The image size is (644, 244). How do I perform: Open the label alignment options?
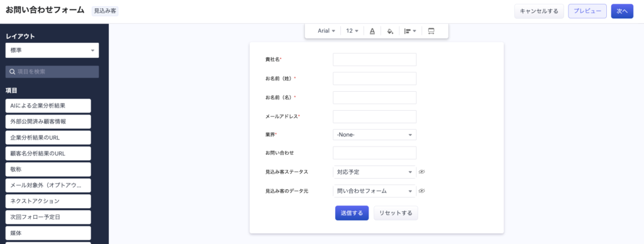point(410,31)
